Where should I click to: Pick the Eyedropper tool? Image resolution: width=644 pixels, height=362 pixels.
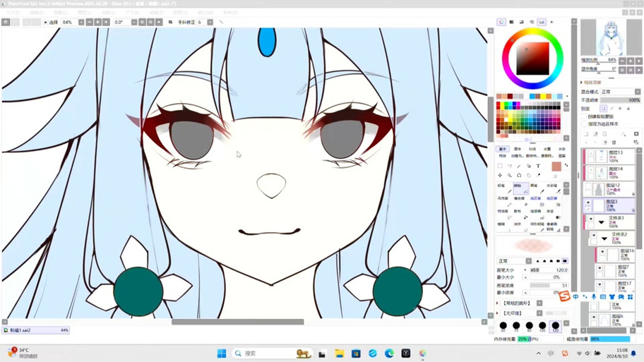(538, 175)
